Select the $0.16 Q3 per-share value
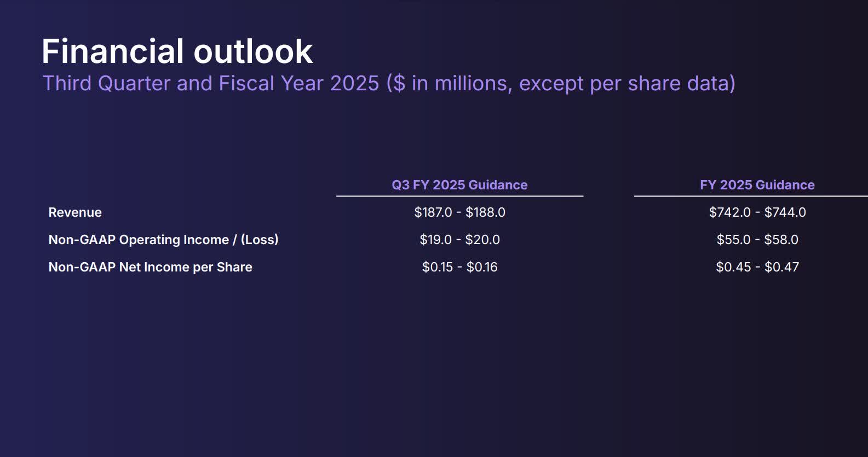Image resolution: width=868 pixels, height=457 pixels. tap(482, 267)
